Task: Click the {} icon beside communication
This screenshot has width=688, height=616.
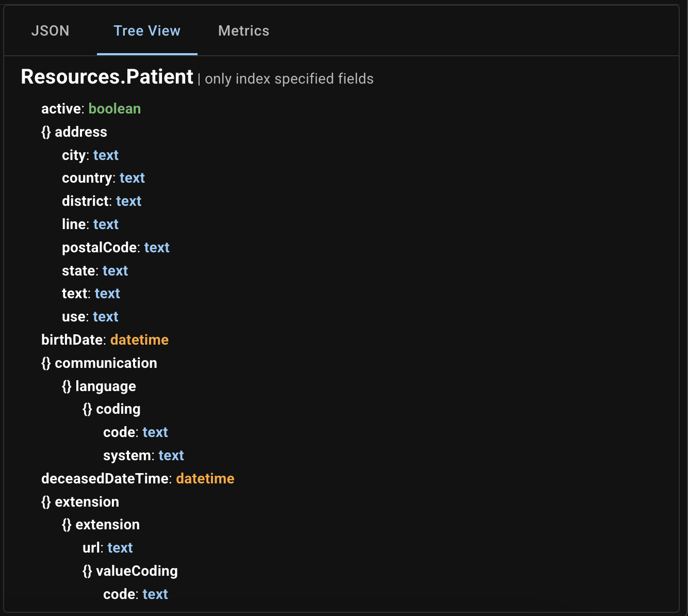Action: click(x=45, y=363)
